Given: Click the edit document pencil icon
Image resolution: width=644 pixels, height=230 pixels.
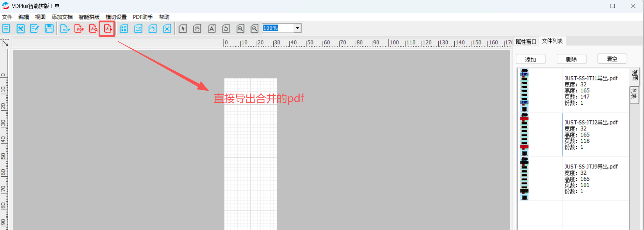Looking at the screenshot, I should (34, 29).
